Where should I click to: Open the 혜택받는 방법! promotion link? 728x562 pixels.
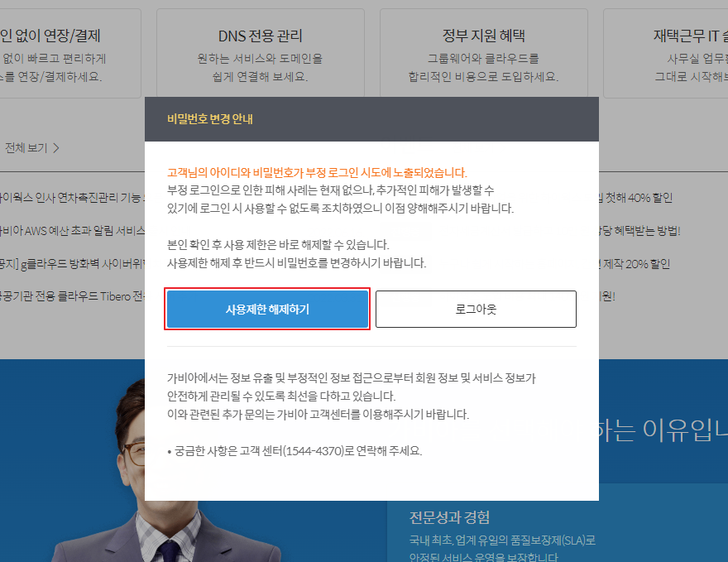(639, 231)
